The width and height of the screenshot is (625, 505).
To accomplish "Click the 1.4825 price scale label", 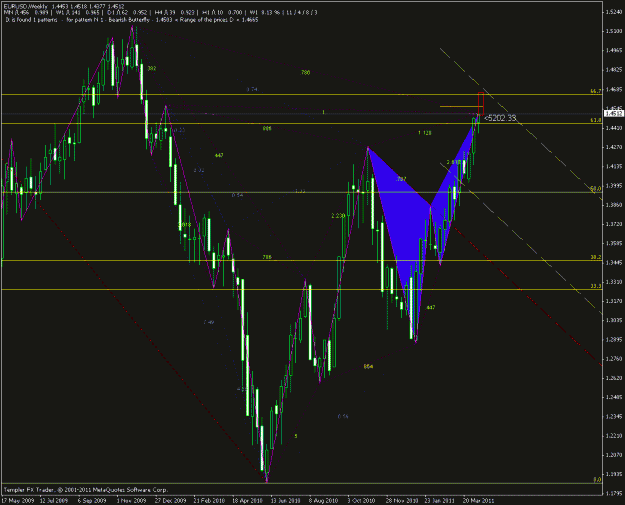I will [x=614, y=70].
